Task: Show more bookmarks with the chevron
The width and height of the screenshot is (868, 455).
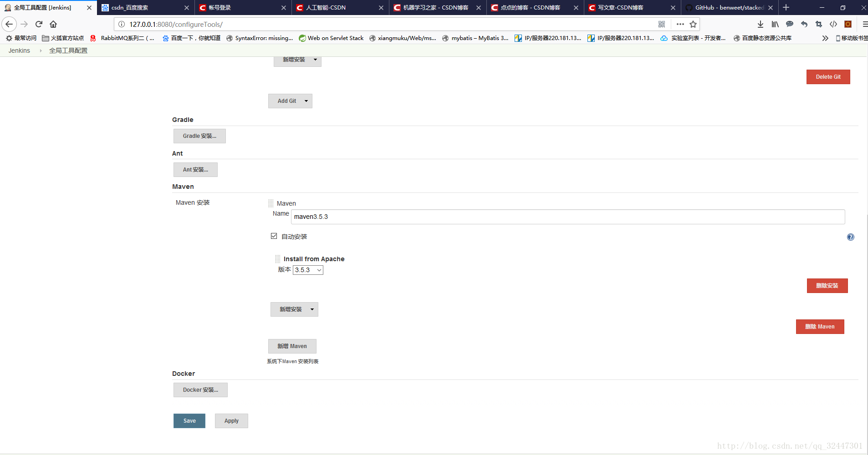Action: click(825, 38)
